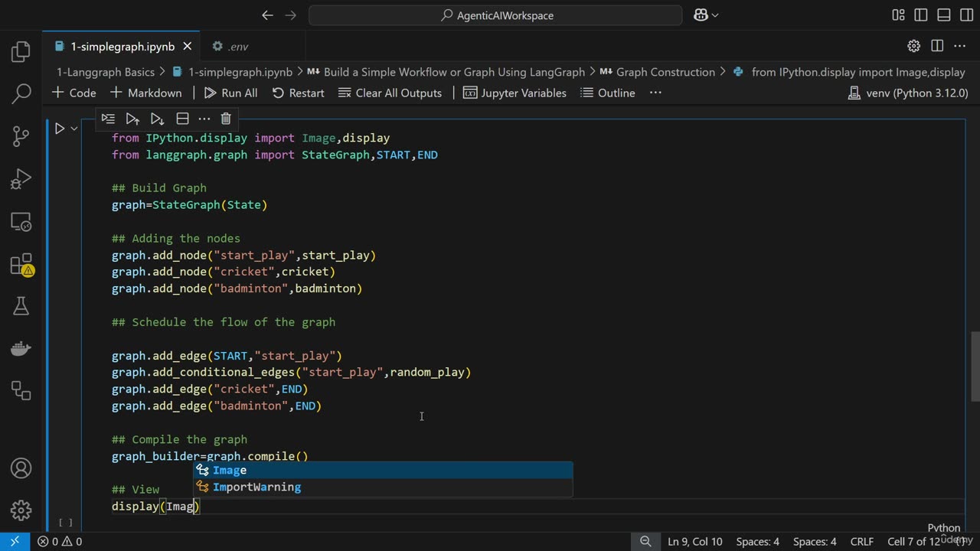Open the Run and Debug view
980x551 pixels.
(x=21, y=179)
